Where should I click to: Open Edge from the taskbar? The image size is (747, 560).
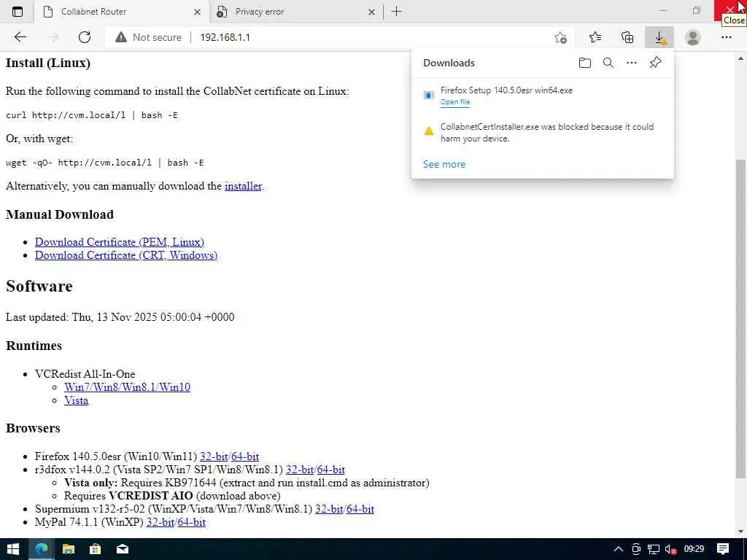pos(42,549)
